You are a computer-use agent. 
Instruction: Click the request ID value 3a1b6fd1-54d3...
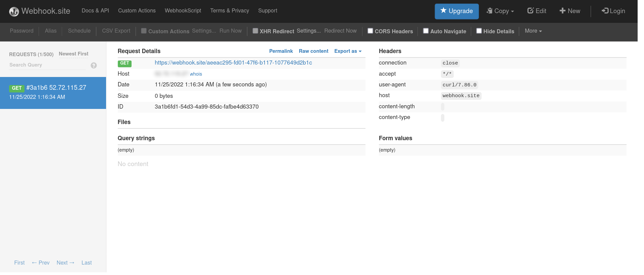point(207,107)
